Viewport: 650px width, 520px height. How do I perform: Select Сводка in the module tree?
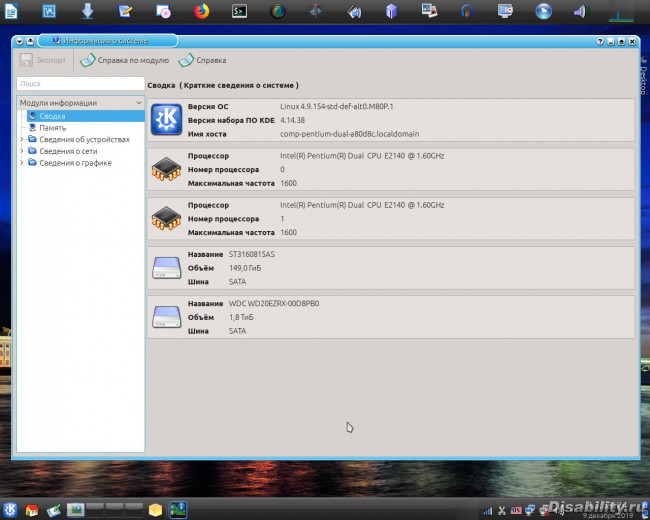52,116
